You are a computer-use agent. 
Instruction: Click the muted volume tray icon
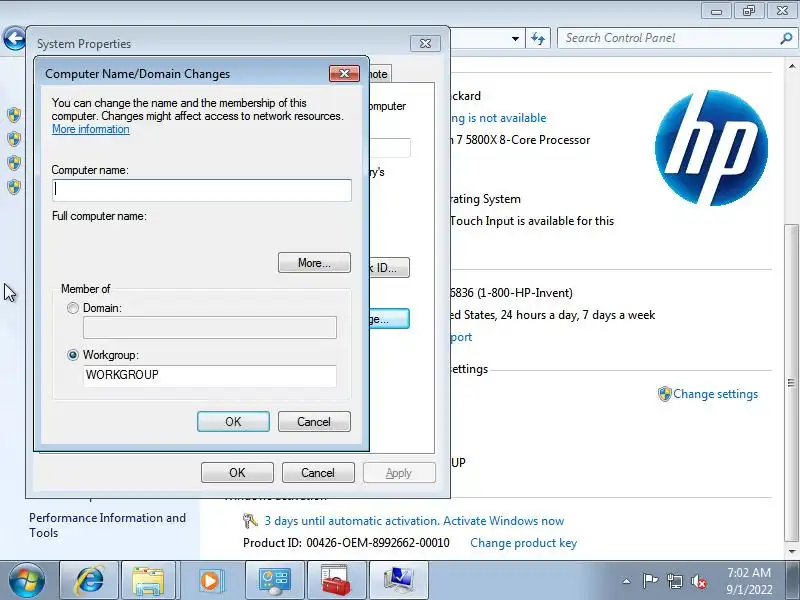point(698,582)
